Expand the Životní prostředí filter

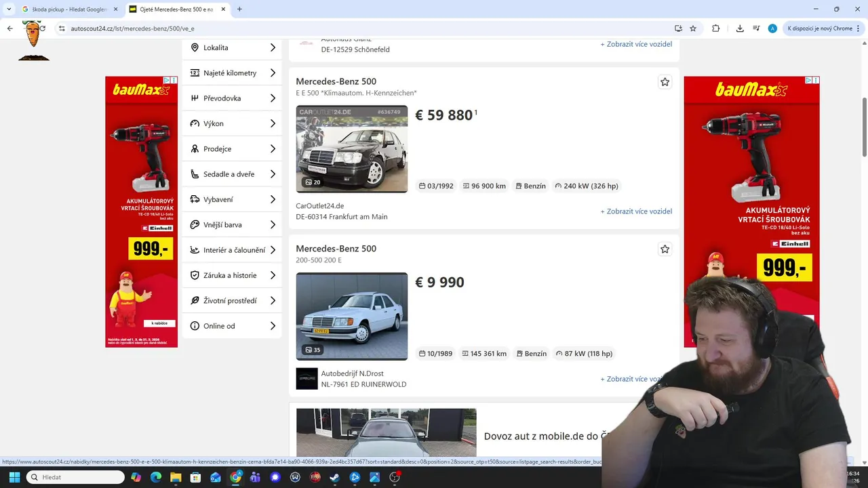(232, 301)
